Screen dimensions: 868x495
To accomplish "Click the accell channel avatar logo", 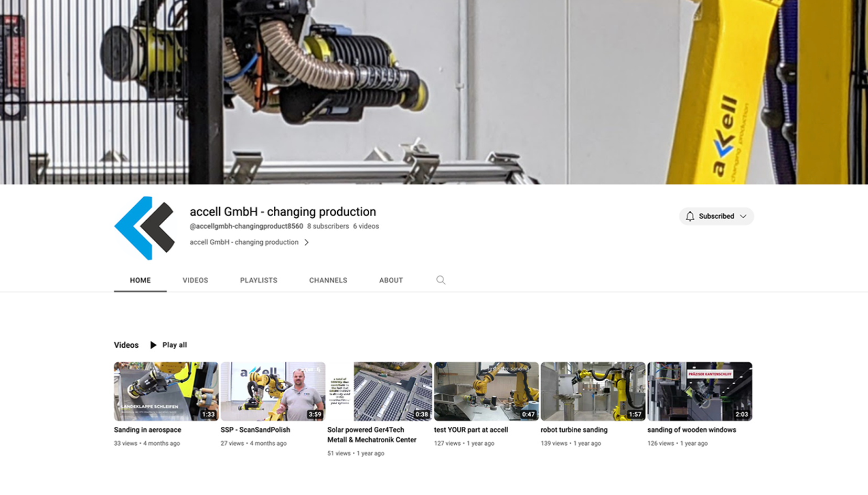I will point(144,228).
